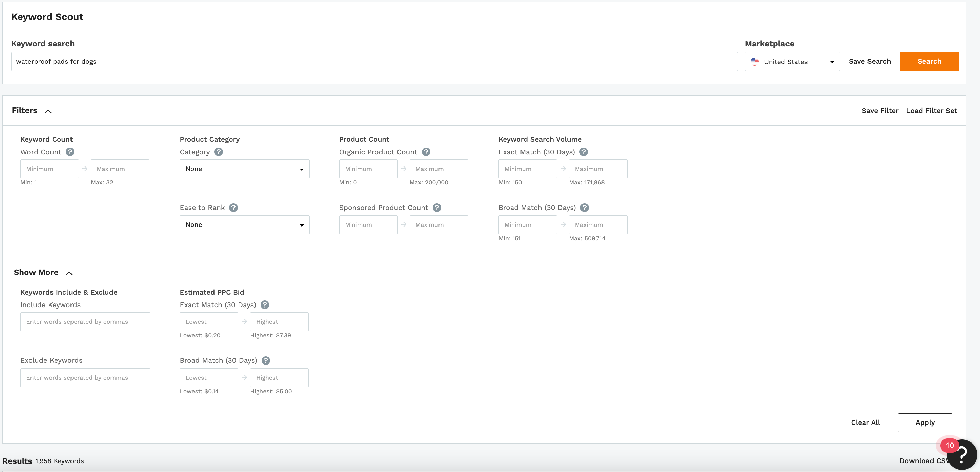Click Sponsored Product Count Minimum field
Screen dimensions: 980x472
(368, 225)
